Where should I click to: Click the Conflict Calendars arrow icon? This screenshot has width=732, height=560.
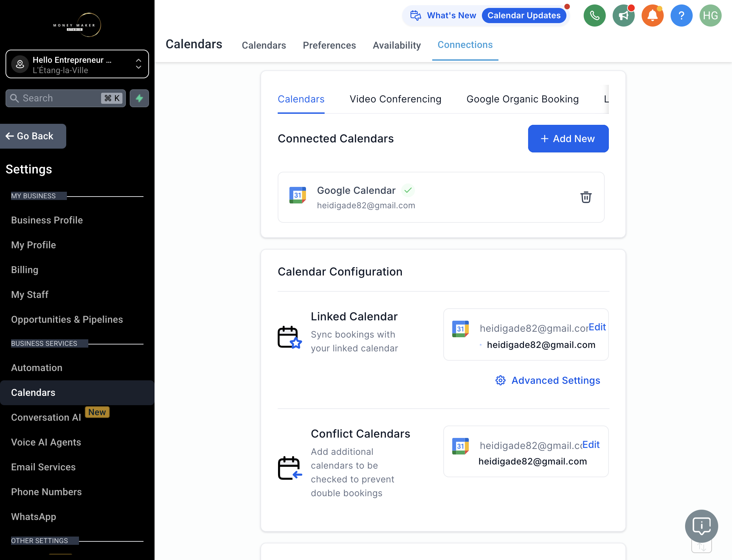290,468
